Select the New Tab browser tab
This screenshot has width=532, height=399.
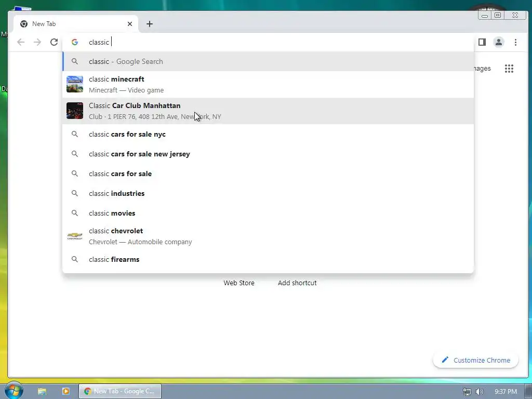pyautogui.click(x=76, y=24)
